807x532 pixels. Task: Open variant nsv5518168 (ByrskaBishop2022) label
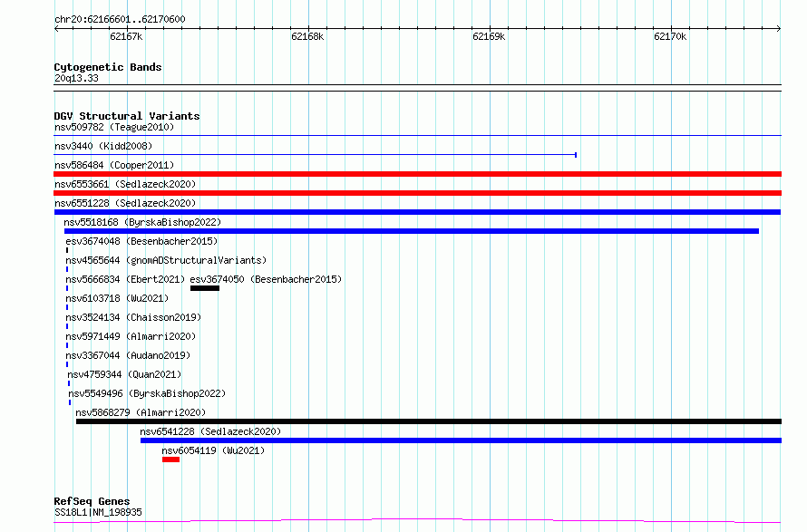(142, 222)
